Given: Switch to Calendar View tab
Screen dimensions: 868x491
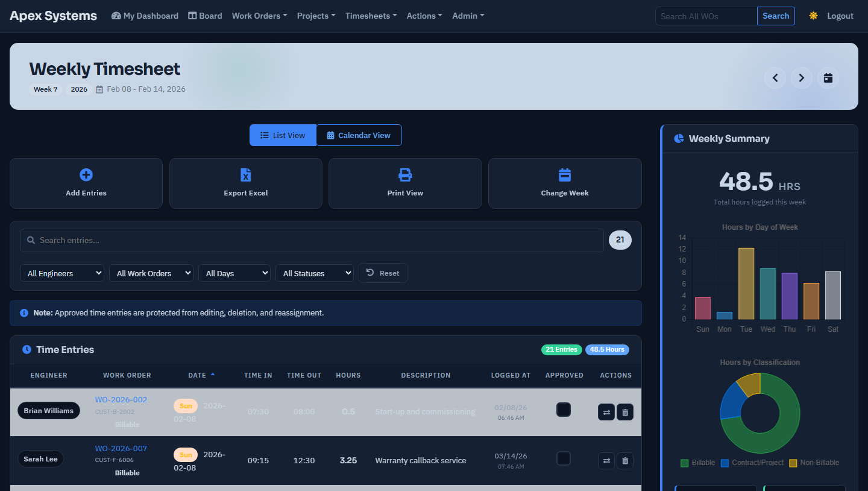Looking at the screenshot, I should click(359, 135).
